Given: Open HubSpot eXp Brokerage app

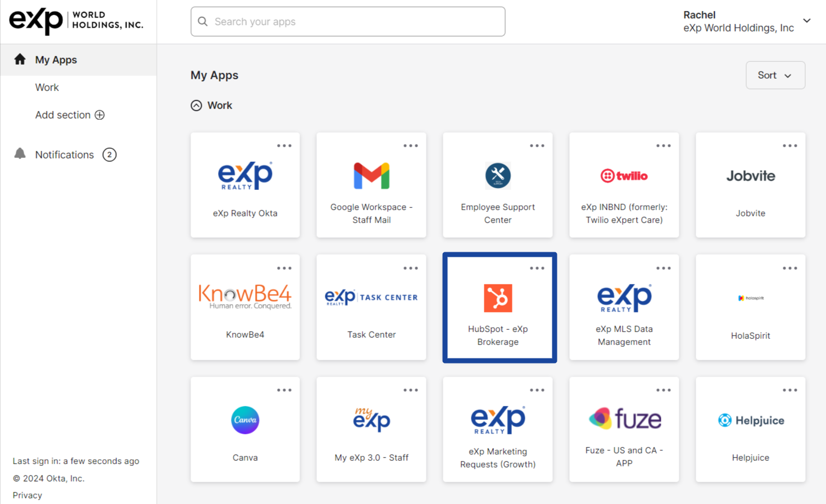Looking at the screenshot, I should point(500,307).
